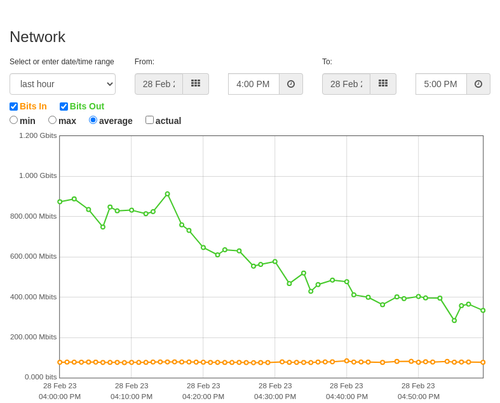Uncheck the Bits In checkbox
Screen dimensions: 500x403
pos(14,106)
